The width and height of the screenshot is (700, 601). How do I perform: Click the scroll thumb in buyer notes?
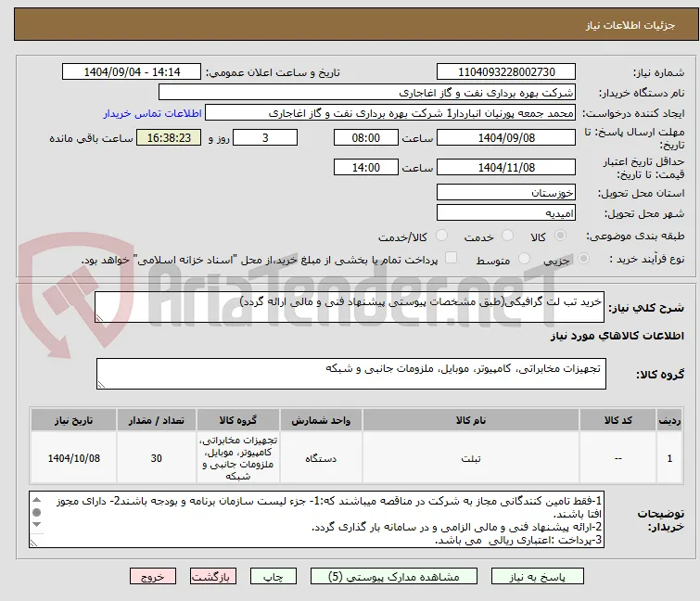[x=37, y=512]
